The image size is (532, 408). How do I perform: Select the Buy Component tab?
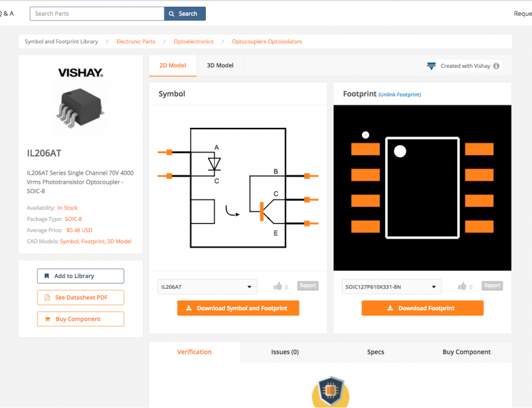(467, 352)
